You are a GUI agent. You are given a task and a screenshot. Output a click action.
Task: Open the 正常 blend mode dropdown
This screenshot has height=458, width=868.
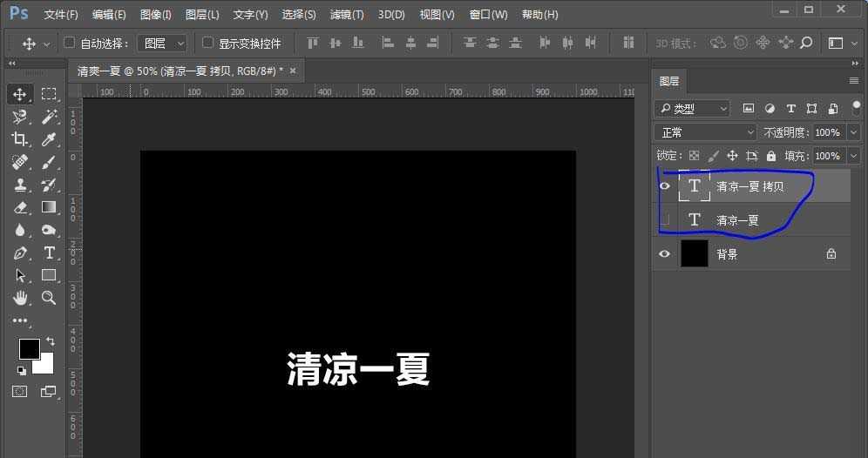pos(706,132)
